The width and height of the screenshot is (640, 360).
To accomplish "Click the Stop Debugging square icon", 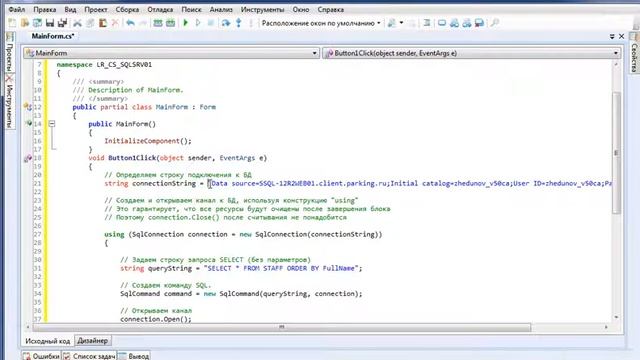I will [211, 23].
